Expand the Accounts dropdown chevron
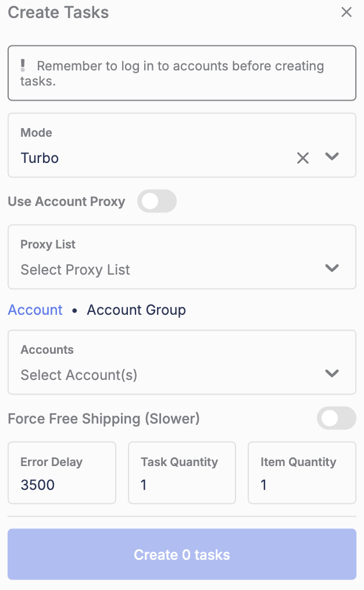The width and height of the screenshot is (364, 590). tap(332, 374)
